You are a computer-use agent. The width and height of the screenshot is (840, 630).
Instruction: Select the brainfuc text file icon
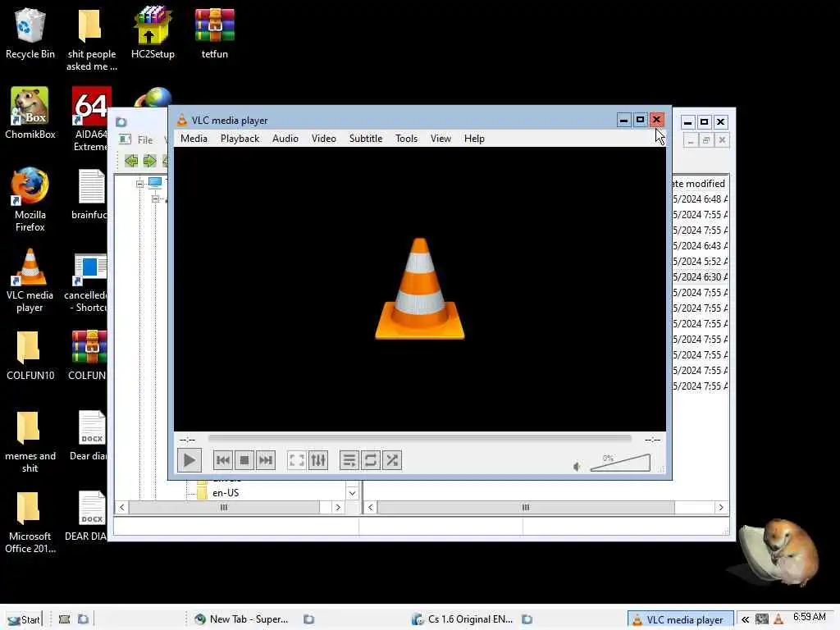point(91,194)
